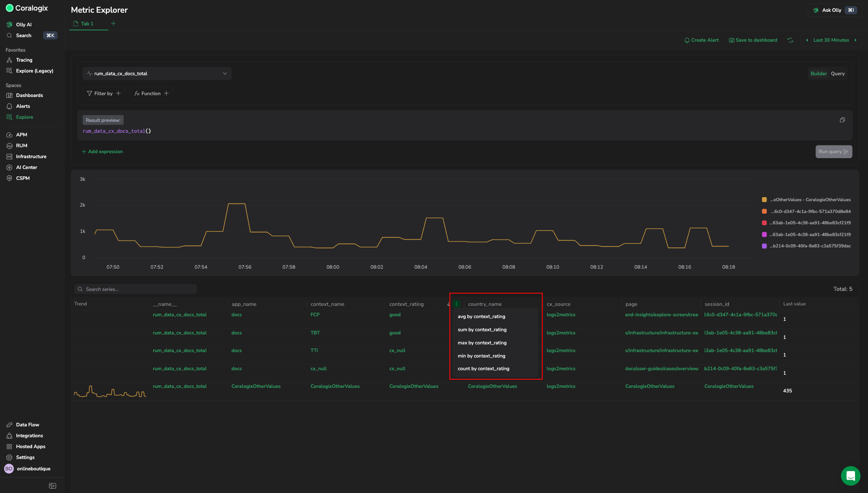Copy the result preview query
This screenshot has height=493, width=868.
[x=842, y=120]
